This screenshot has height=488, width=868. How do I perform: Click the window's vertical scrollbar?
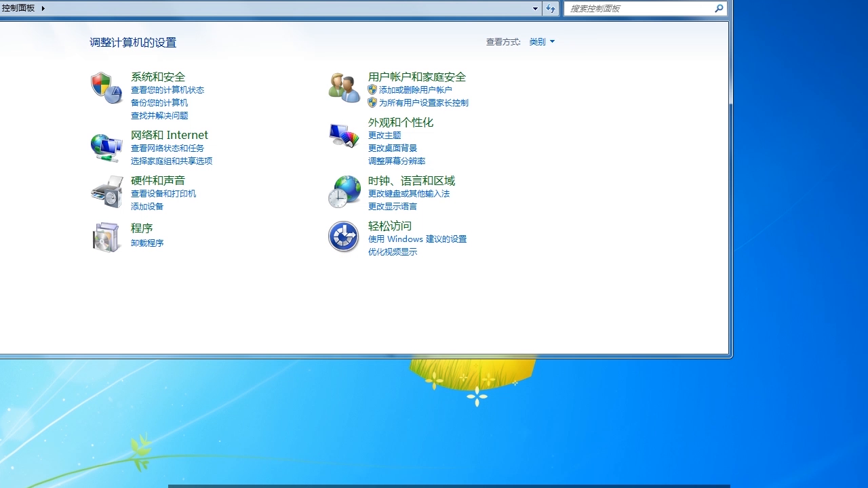coord(730,186)
